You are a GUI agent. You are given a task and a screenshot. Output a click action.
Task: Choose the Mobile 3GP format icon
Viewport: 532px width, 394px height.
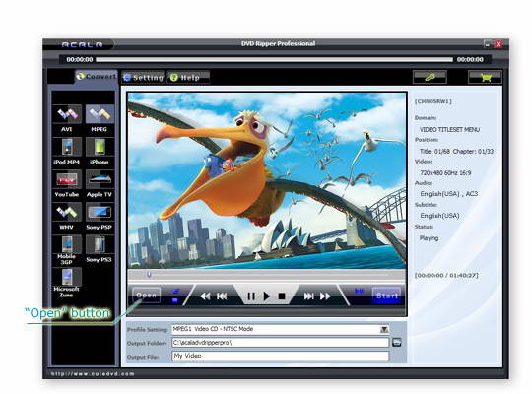pos(67,244)
